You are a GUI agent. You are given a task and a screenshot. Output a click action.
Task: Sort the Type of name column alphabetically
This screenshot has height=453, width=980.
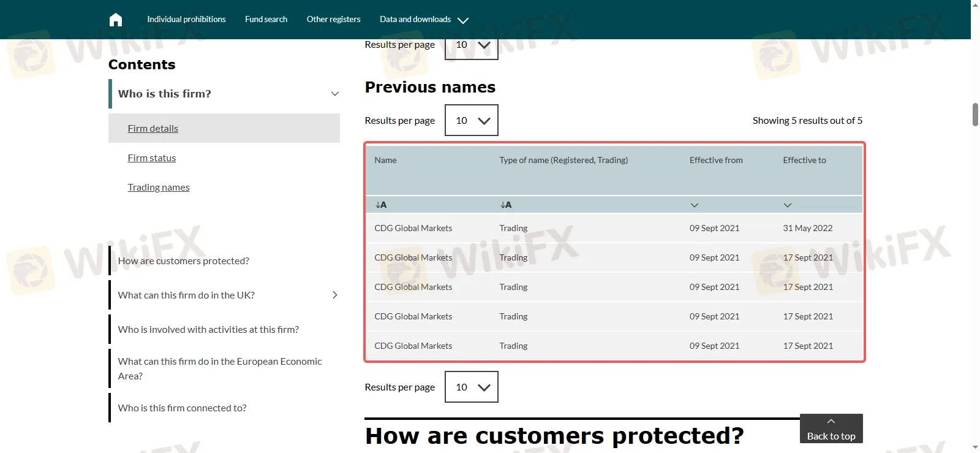tap(506, 205)
